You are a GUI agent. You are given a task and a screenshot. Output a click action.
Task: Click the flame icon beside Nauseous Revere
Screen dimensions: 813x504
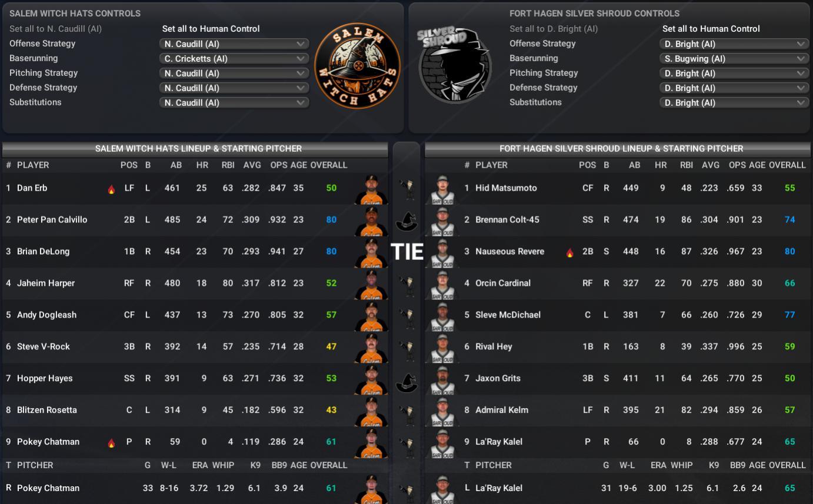point(569,252)
